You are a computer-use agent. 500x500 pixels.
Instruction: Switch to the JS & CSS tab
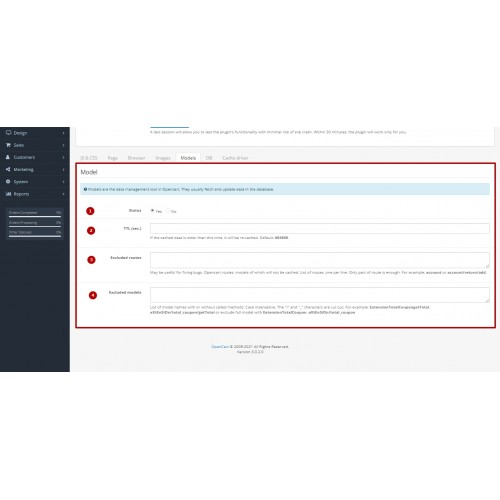(89, 158)
